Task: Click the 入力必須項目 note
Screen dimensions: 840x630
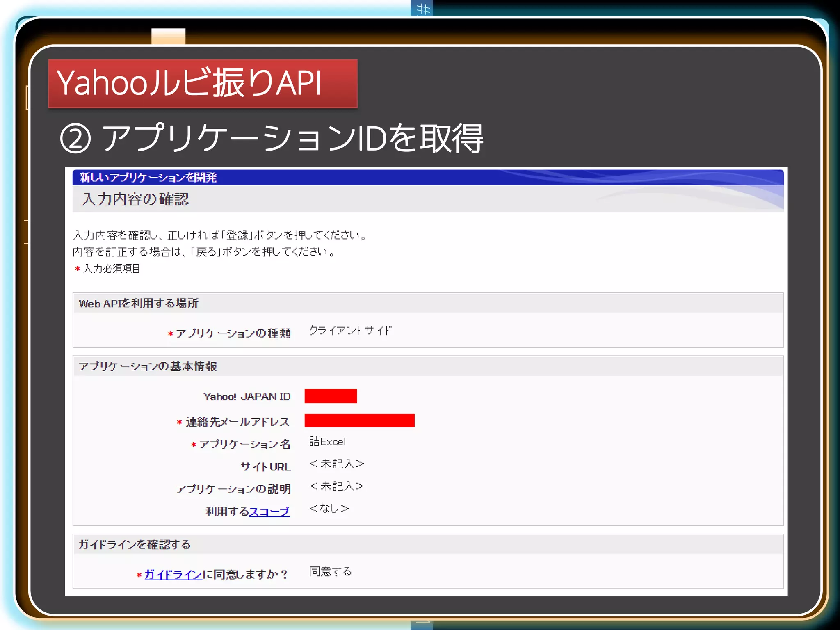Action: point(112,269)
